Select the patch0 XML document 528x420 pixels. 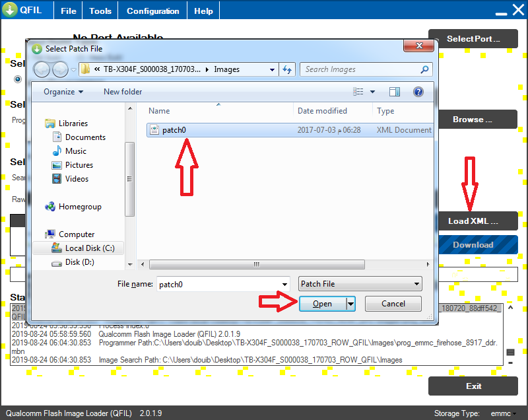pos(174,129)
